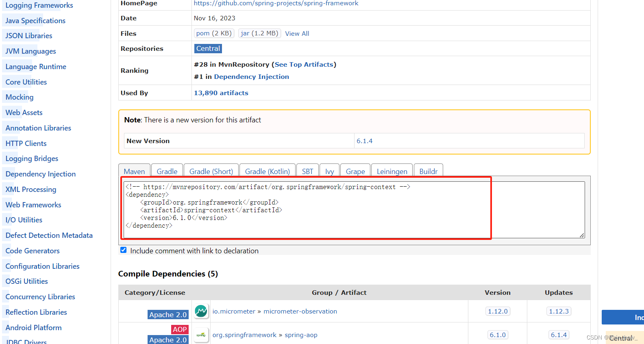Click the Apache 2.0 license badge for micrometer-observation

(x=168, y=315)
